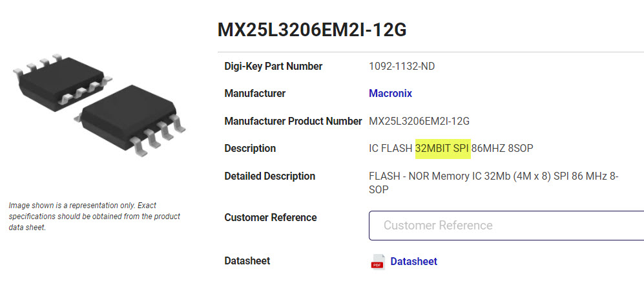Viewport: 644px width, 287px height.
Task: Click the Manufacturer Product Number label
Action: coord(293,121)
